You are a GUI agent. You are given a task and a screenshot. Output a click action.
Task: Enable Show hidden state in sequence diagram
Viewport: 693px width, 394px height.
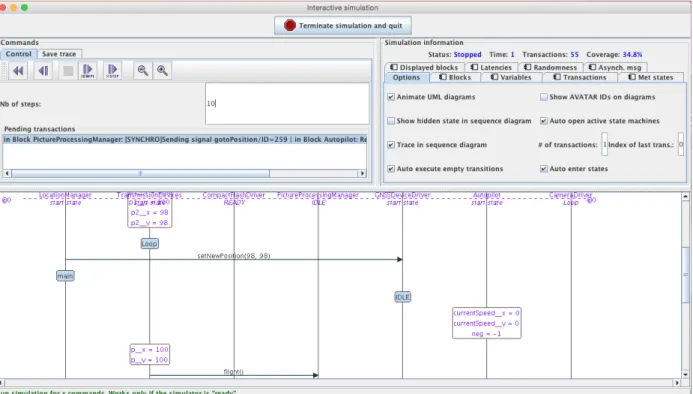pos(391,121)
